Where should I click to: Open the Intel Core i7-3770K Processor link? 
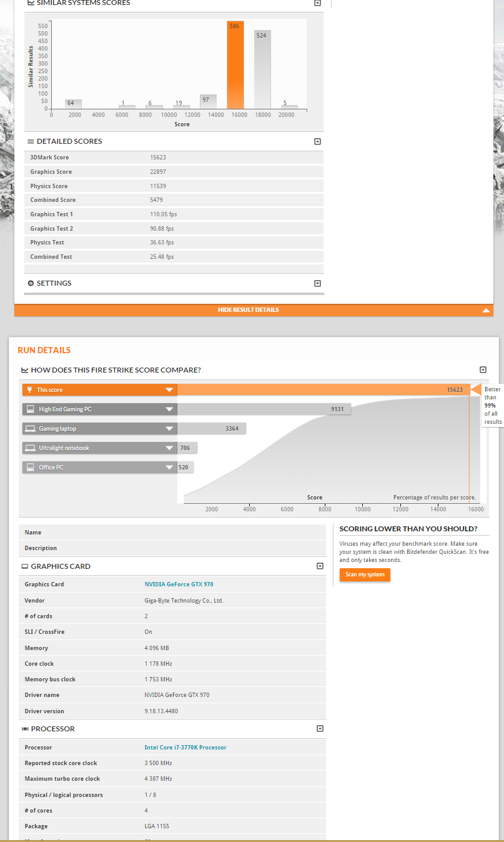pos(185,748)
